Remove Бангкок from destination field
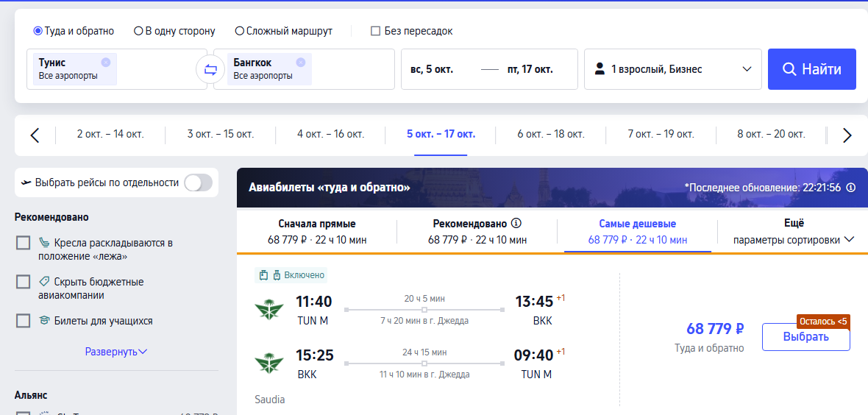This screenshot has width=868, height=415. point(301,62)
